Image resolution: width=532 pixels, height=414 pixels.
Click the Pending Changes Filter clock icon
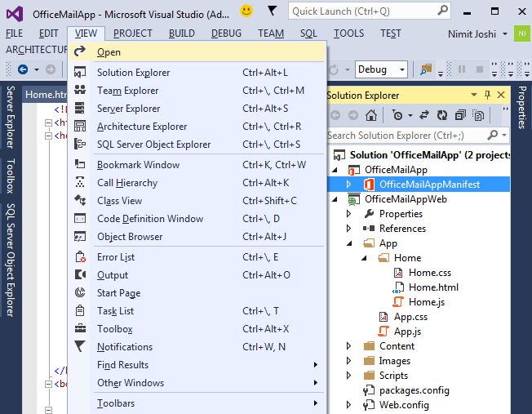tap(398, 116)
